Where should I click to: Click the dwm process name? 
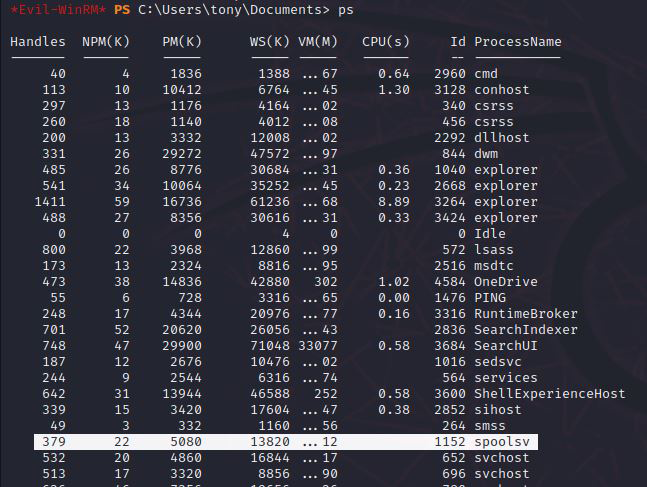tap(486, 154)
